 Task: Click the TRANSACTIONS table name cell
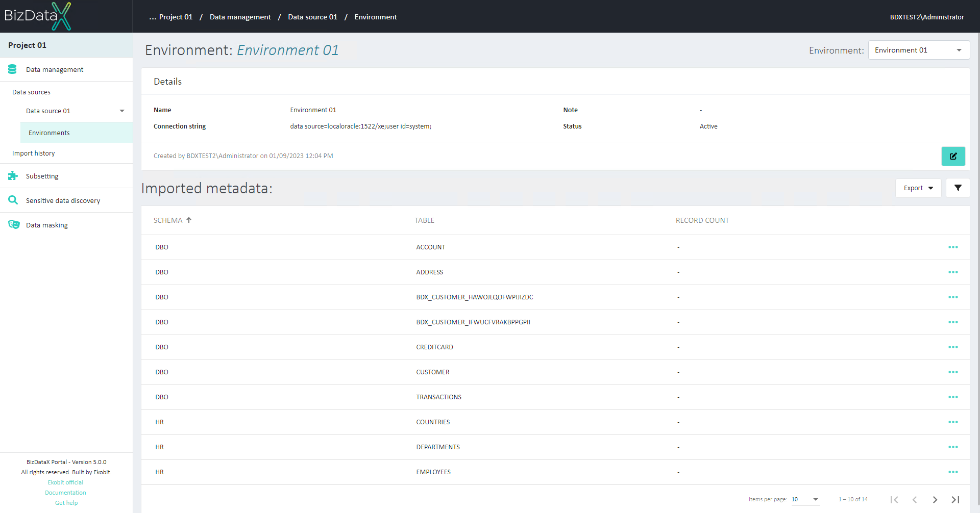click(439, 397)
